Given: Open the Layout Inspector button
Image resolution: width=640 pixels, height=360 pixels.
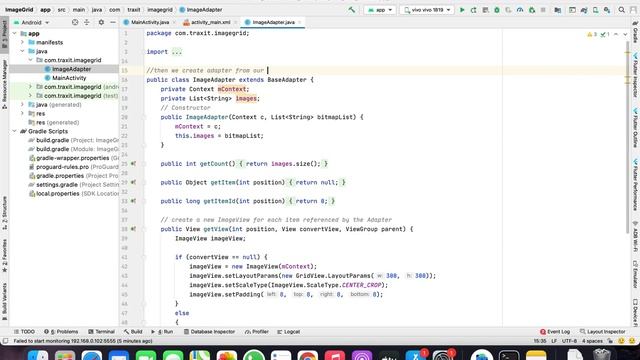Looking at the screenshot, I should point(602,332).
